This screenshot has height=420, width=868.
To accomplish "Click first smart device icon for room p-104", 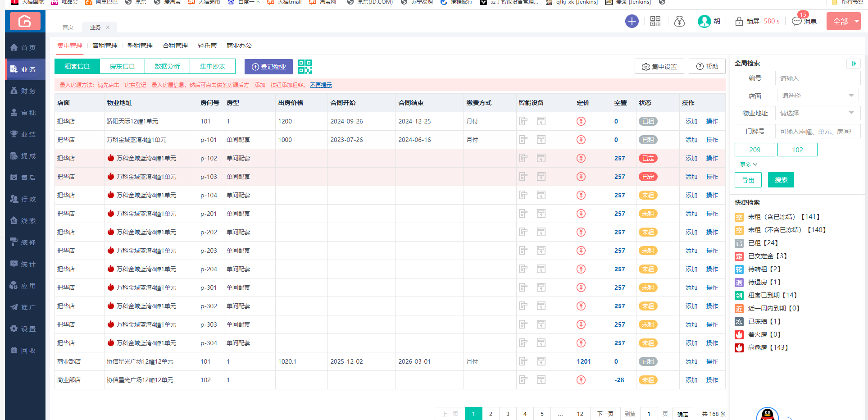I will coord(523,195).
